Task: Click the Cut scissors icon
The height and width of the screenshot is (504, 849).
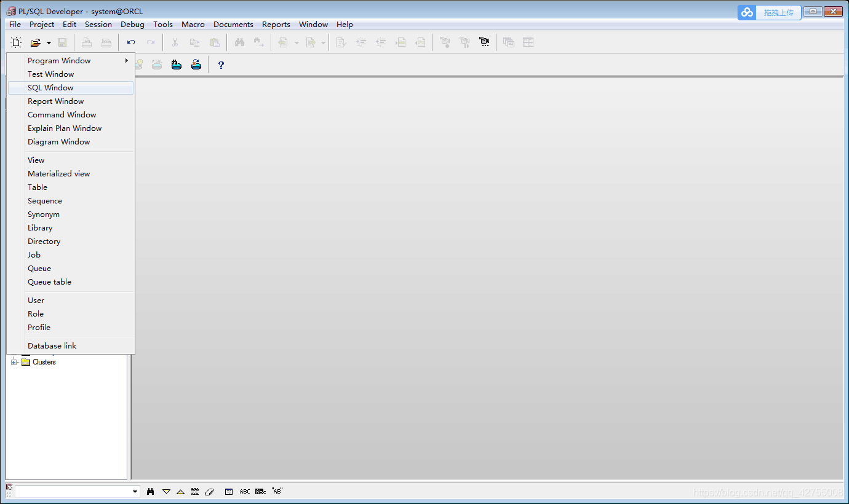Action: pos(175,42)
